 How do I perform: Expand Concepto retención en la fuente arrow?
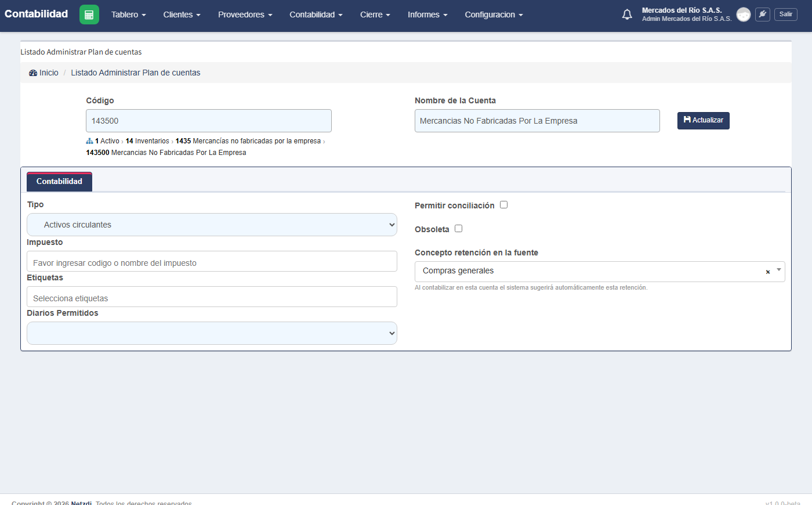(779, 270)
